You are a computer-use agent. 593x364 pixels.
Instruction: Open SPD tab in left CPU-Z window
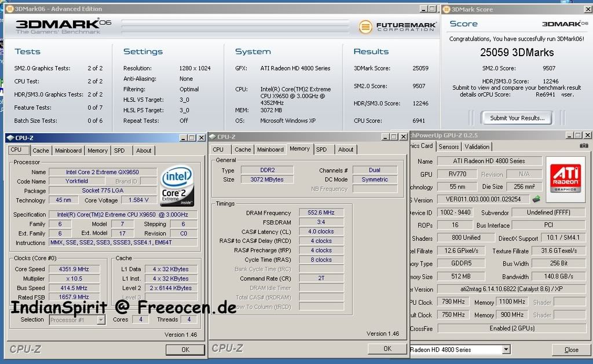pos(119,150)
